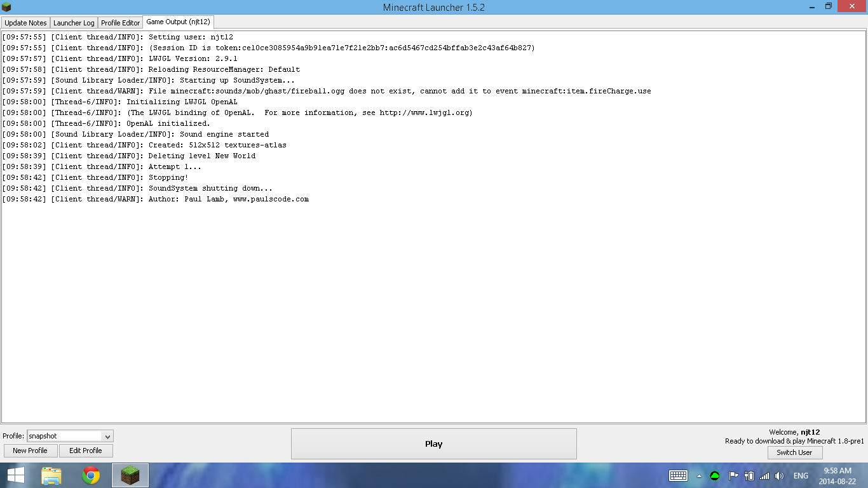This screenshot has height=488, width=868.
Task: Open the Action Center flag icon
Action: click(x=733, y=475)
